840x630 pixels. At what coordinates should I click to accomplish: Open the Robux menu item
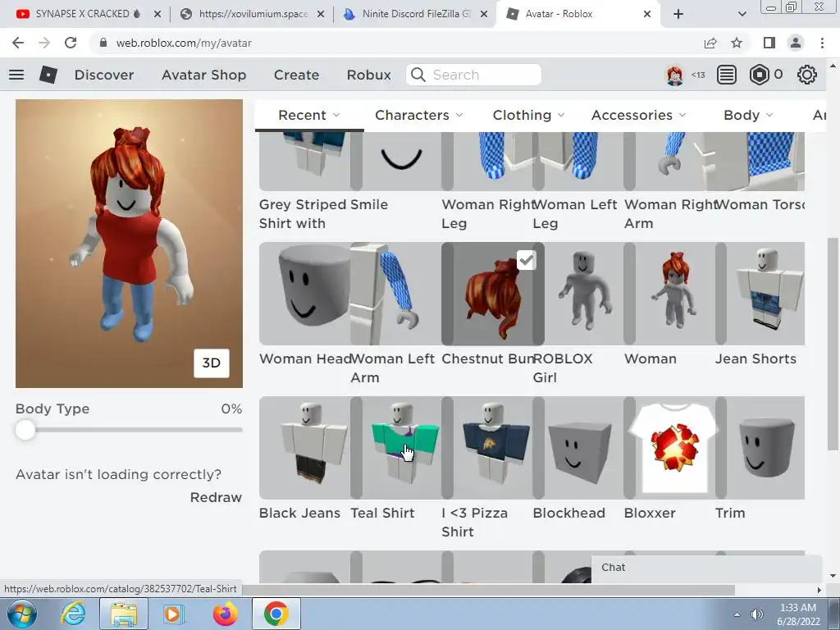point(368,75)
